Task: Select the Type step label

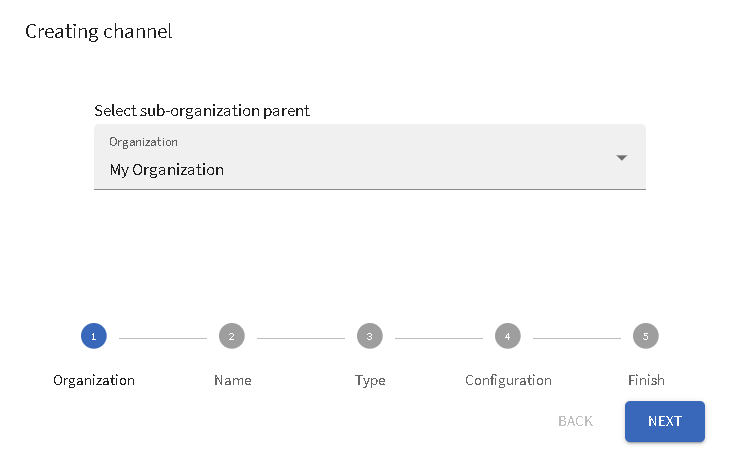Action: point(370,380)
